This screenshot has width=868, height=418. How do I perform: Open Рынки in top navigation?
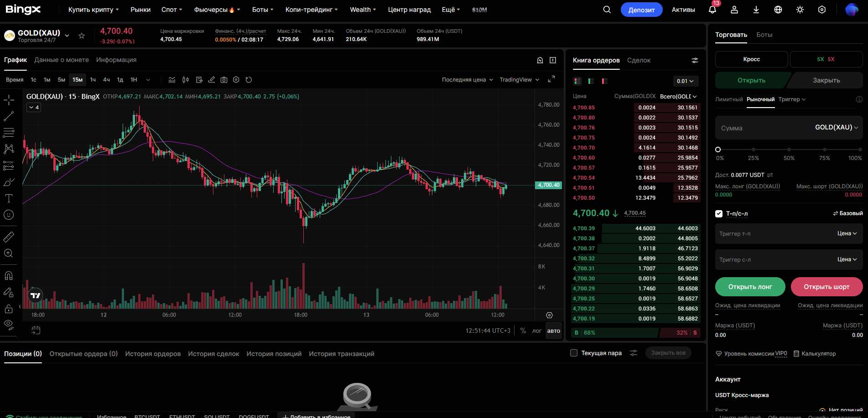pos(140,10)
